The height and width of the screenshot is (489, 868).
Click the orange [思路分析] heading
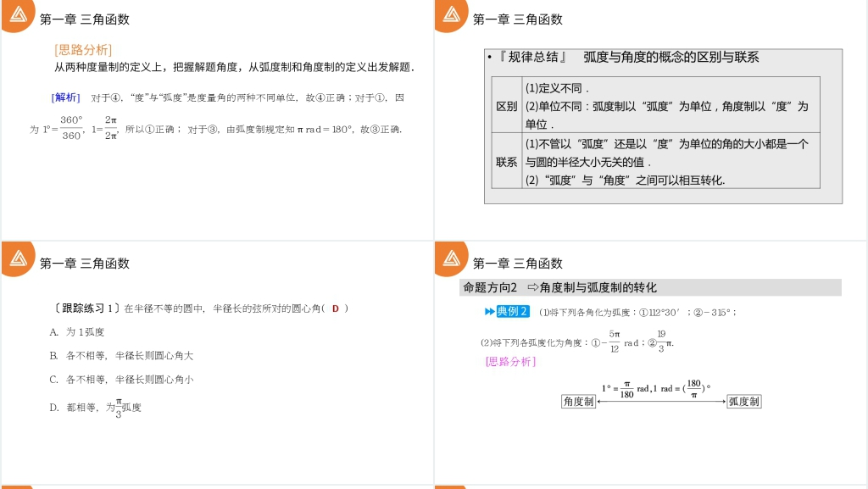(83, 50)
